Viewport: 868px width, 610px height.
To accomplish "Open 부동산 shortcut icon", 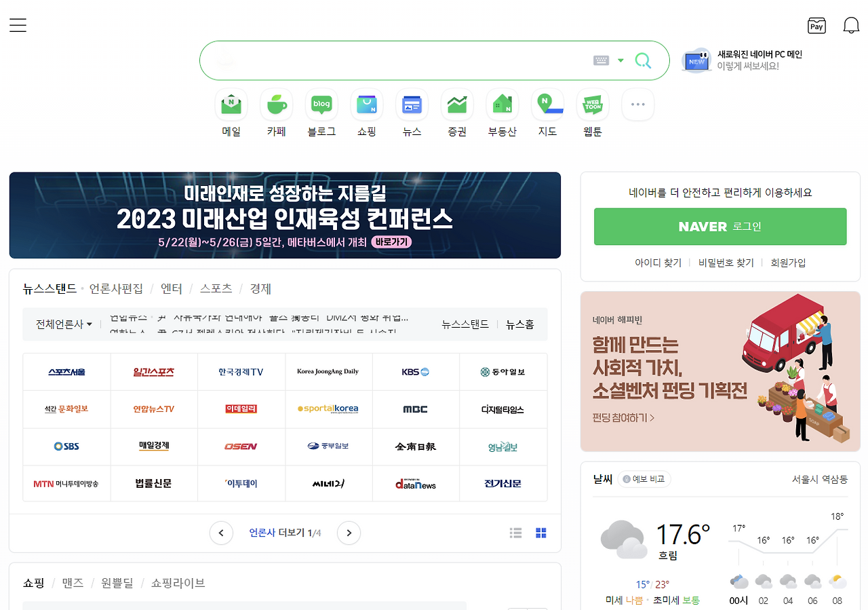I will (502, 105).
